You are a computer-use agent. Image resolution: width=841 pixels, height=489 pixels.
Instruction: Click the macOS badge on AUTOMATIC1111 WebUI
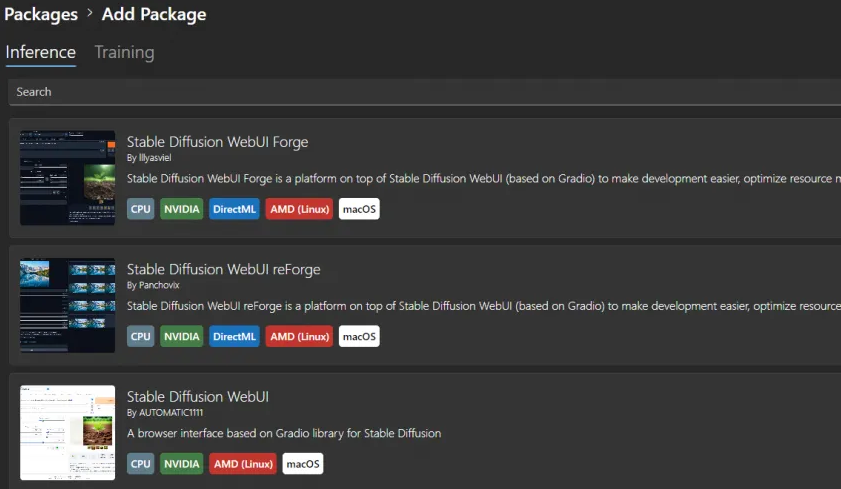(x=303, y=464)
